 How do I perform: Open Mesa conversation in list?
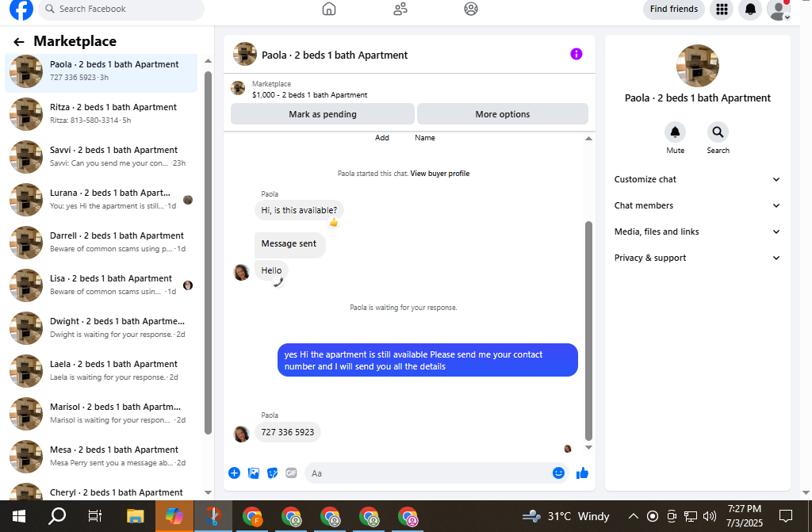tap(101, 457)
